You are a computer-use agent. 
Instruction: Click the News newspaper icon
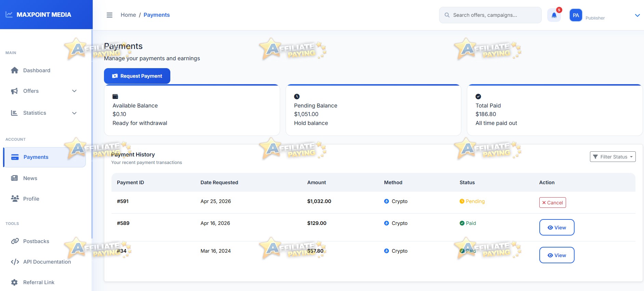click(14, 178)
